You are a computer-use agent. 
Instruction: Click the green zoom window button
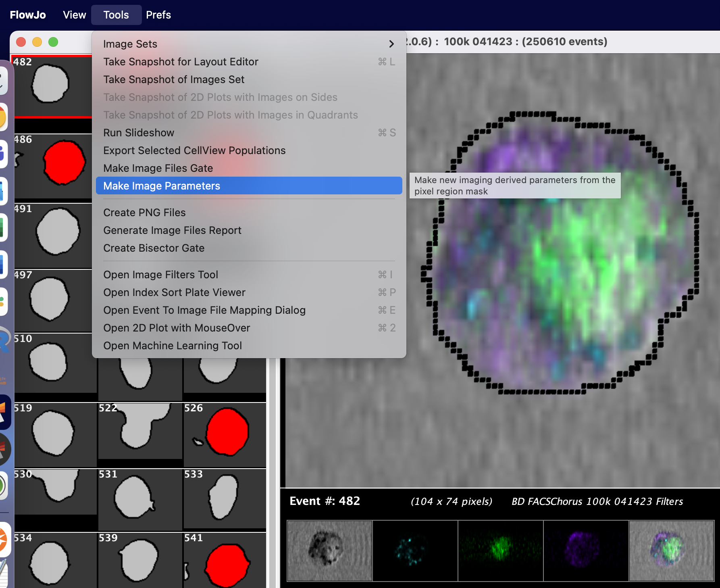coord(53,42)
